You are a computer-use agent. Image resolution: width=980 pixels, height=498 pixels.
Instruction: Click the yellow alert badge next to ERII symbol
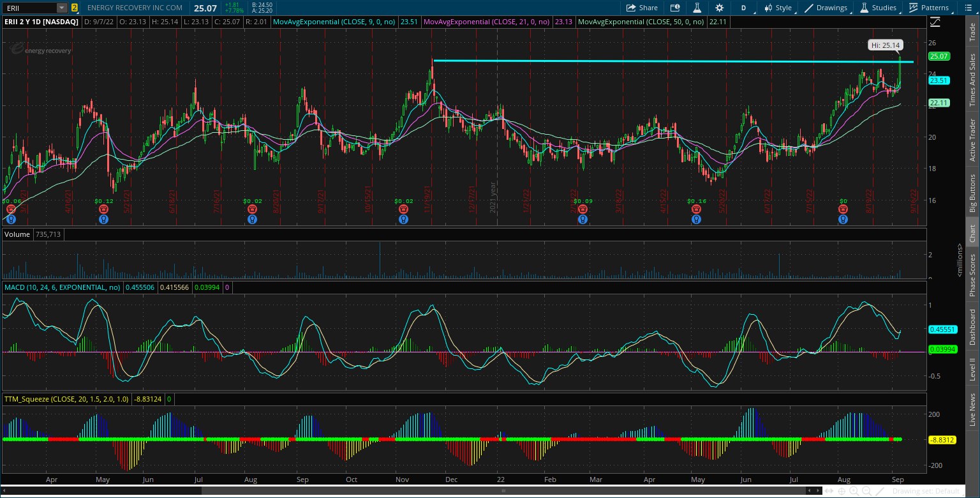(x=75, y=8)
